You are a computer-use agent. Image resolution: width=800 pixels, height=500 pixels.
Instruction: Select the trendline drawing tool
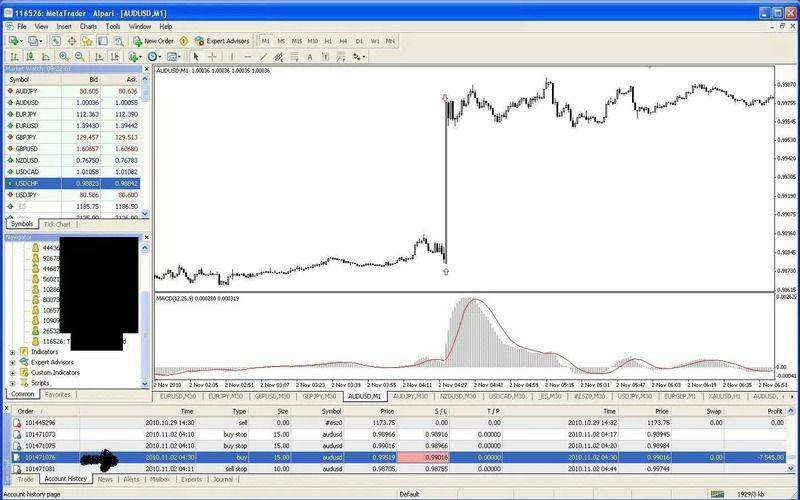(x=263, y=57)
